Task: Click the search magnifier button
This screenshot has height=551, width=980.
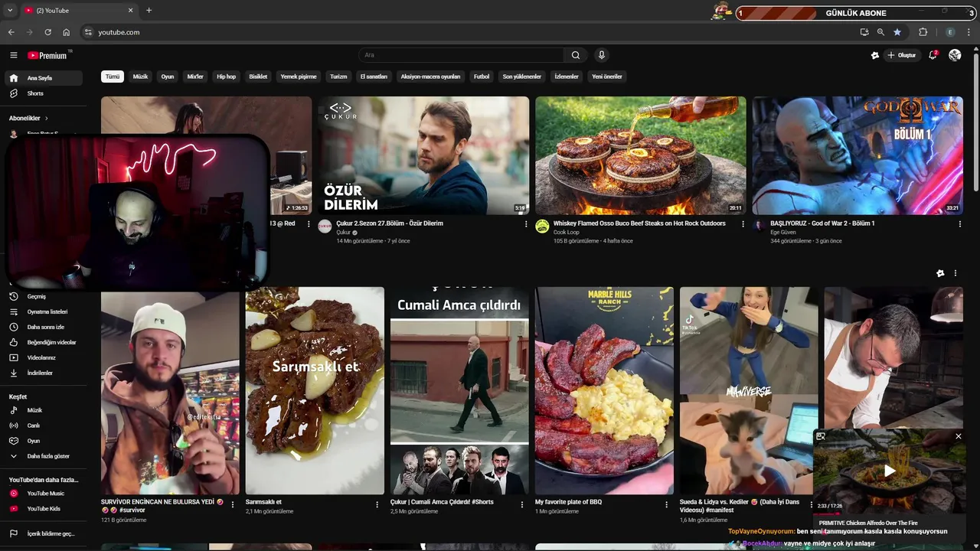Action: [x=576, y=55]
